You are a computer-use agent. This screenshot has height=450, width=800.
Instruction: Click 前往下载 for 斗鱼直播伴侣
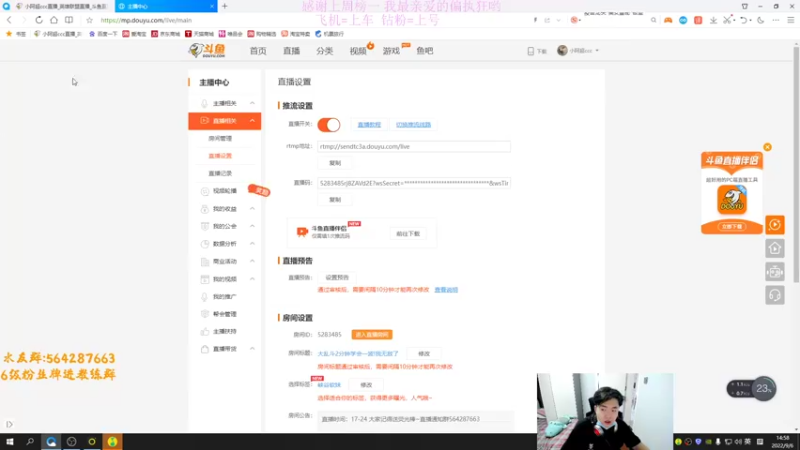tap(408, 234)
